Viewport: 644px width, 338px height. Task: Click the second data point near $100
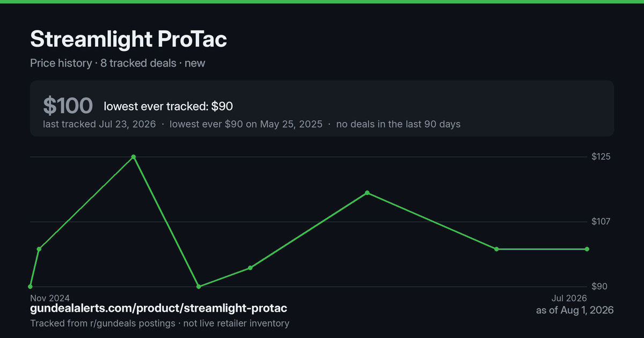coord(39,249)
